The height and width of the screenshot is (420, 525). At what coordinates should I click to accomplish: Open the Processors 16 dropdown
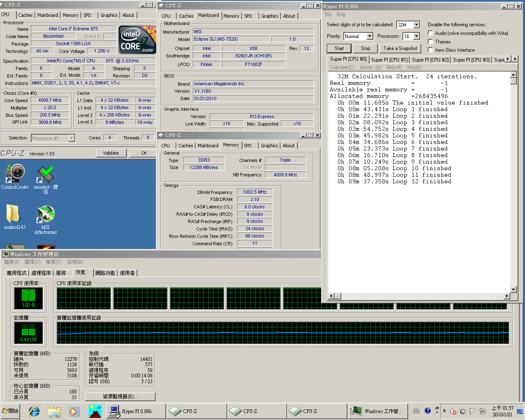(417, 36)
